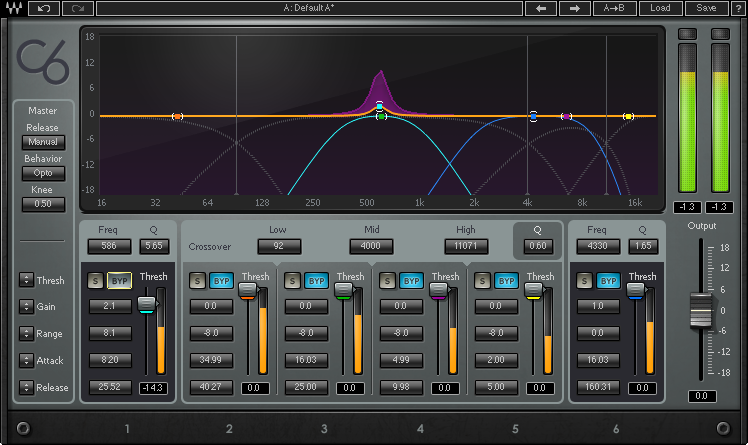Viewport: 748px width, 445px height.
Task: Go to next preset with right arrow
Action: [x=574, y=8]
